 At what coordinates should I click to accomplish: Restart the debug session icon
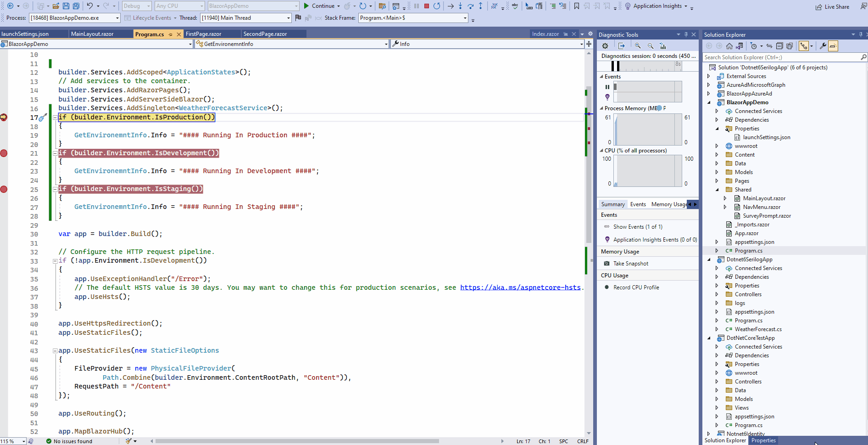(x=437, y=6)
